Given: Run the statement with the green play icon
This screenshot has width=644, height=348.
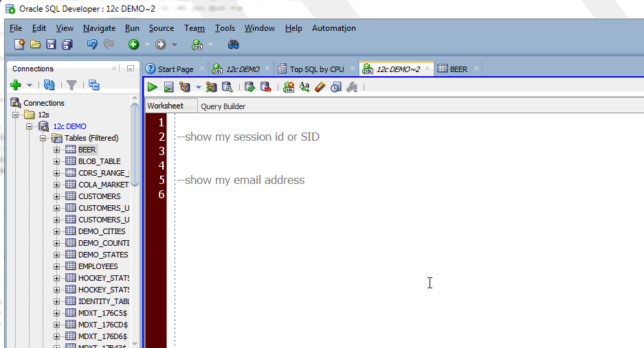Looking at the screenshot, I should click(153, 87).
